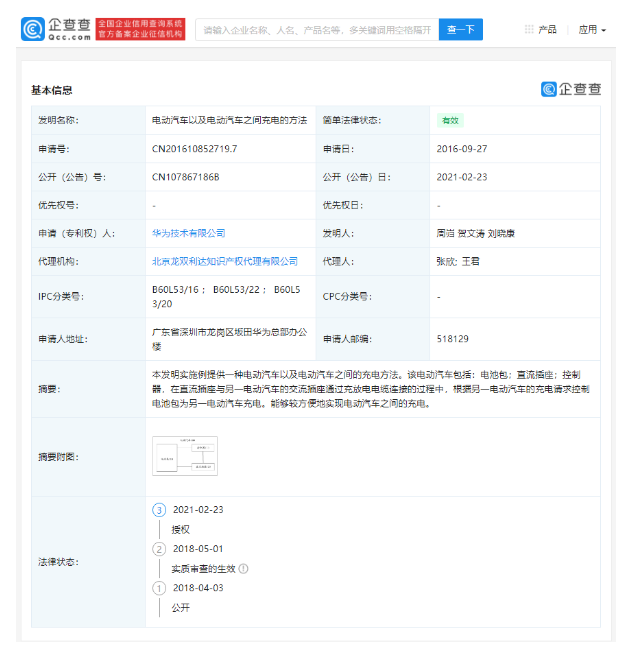Open the 产品 grid icon menu

click(x=529, y=30)
